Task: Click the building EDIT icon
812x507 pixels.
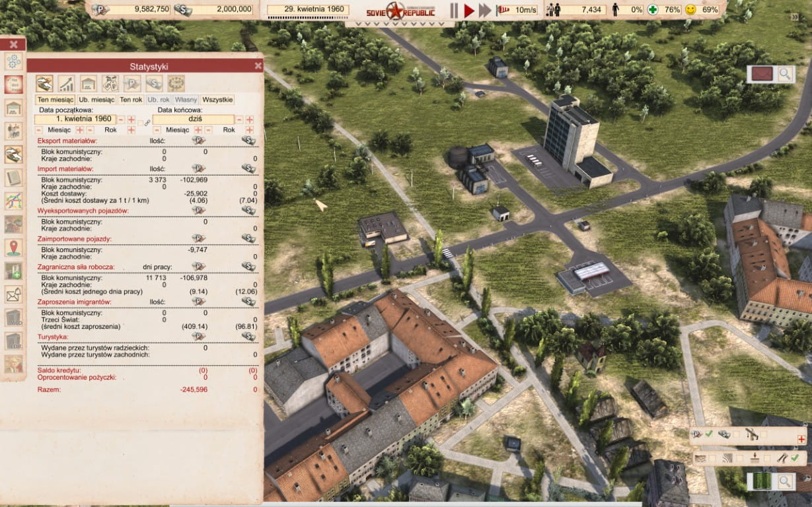Action: coord(13,341)
